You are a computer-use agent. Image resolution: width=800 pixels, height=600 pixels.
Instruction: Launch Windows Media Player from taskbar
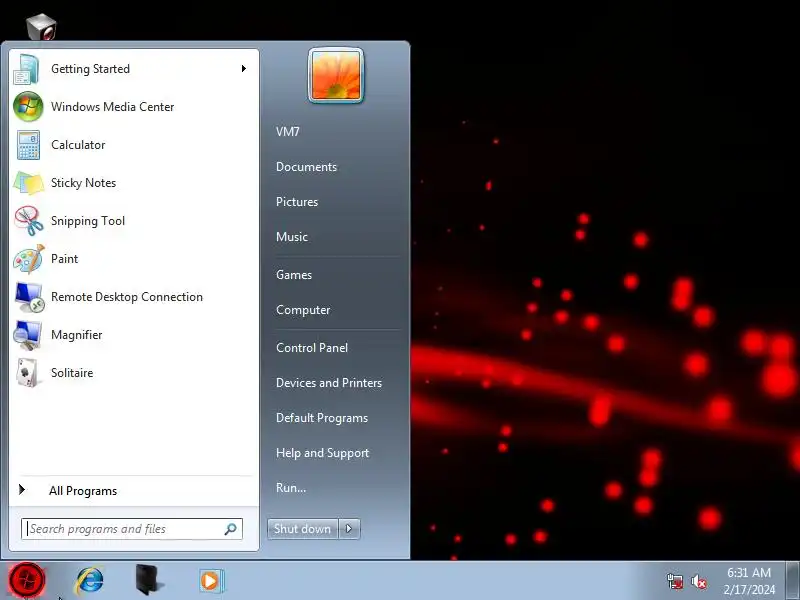pyautogui.click(x=210, y=581)
